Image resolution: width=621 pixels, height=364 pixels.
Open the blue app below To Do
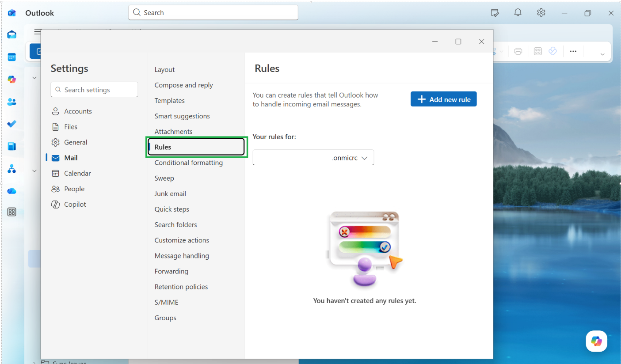pyautogui.click(x=12, y=146)
